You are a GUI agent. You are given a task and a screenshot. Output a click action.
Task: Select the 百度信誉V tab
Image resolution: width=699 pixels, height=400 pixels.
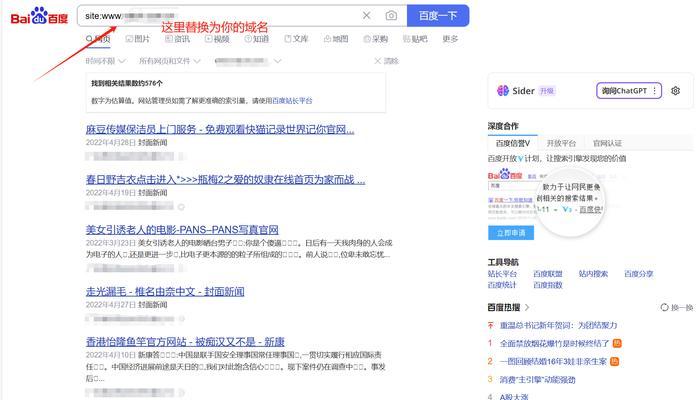(x=513, y=143)
